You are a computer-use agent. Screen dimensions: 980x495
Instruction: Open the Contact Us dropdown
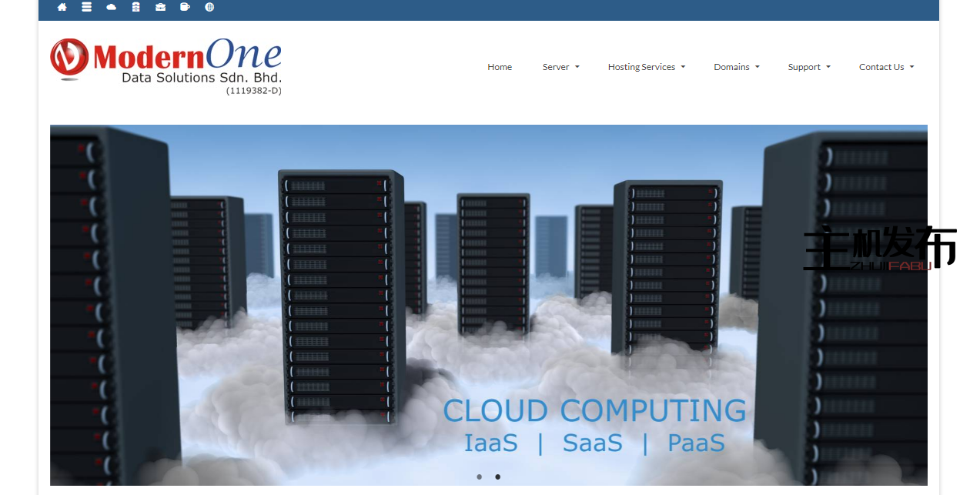click(x=886, y=67)
